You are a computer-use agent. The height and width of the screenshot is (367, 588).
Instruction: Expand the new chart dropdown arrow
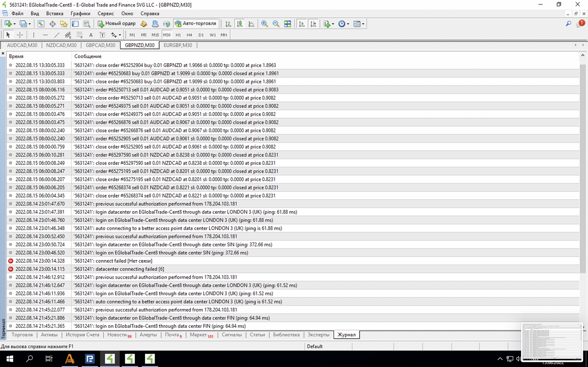pyautogui.click(x=15, y=24)
